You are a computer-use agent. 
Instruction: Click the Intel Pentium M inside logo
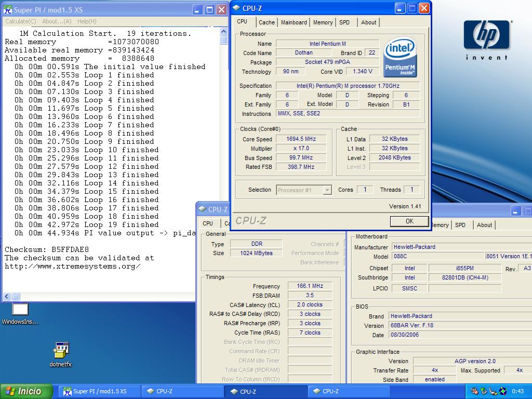(x=401, y=57)
